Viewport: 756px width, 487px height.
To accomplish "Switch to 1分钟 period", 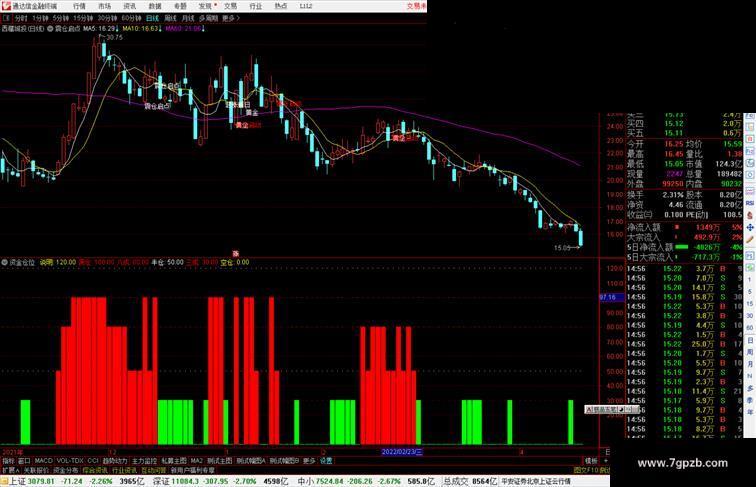I will tap(40, 18).
